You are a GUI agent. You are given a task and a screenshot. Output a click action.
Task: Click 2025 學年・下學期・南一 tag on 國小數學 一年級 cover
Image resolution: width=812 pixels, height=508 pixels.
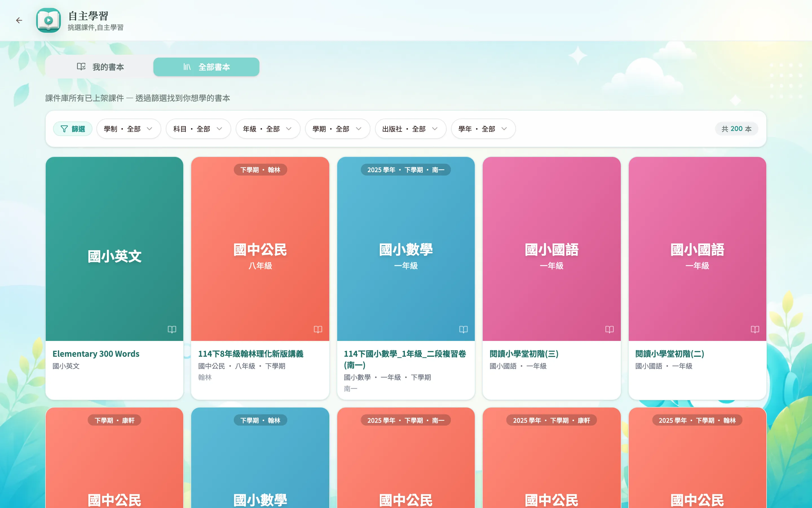(406, 170)
